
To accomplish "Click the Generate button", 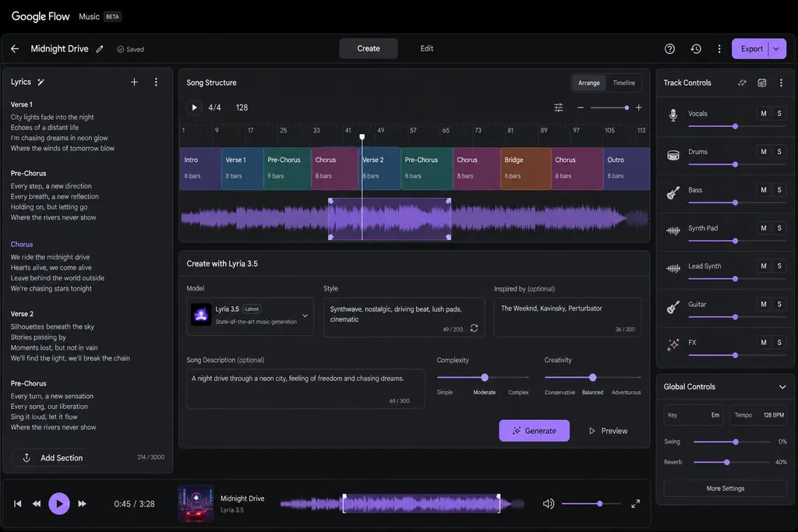I will [534, 431].
